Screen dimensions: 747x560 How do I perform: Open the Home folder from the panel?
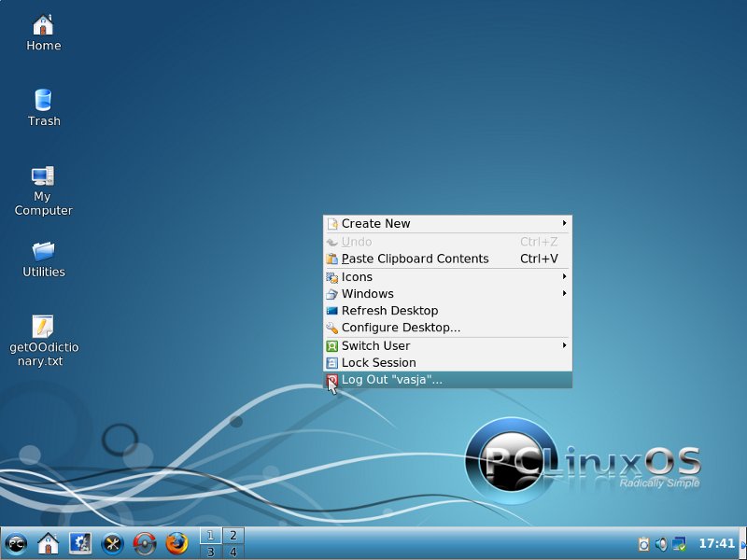click(48, 543)
